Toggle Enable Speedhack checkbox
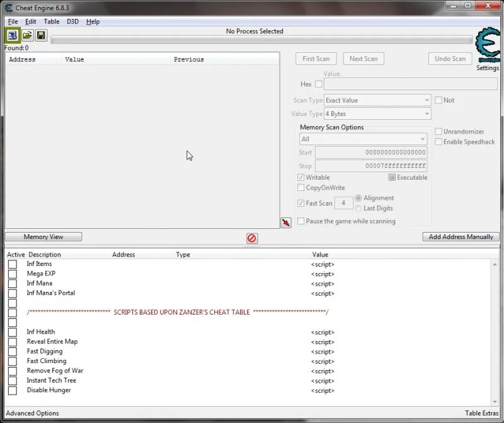504x423 pixels. point(438,142)
